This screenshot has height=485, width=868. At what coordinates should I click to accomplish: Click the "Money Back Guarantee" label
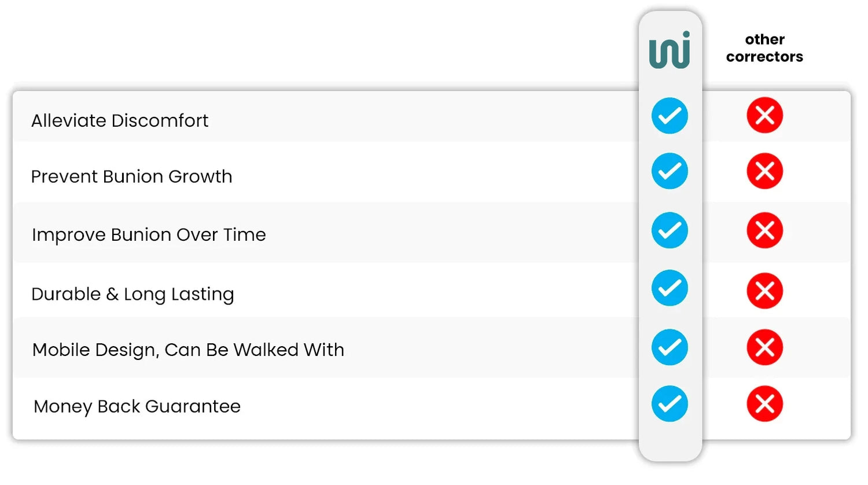[x=137, y=406]
